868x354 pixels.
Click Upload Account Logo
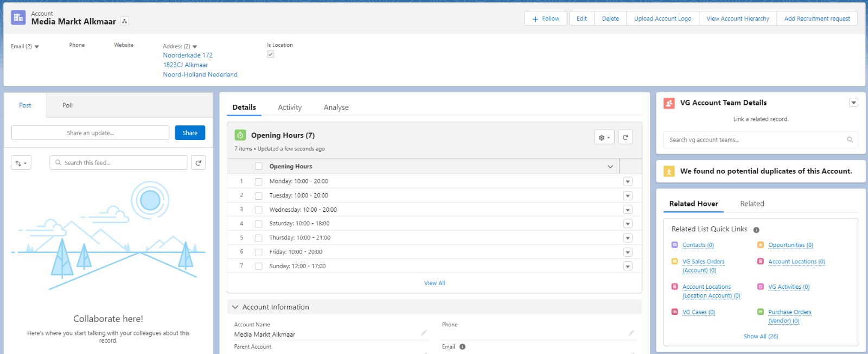click(663, 18)
